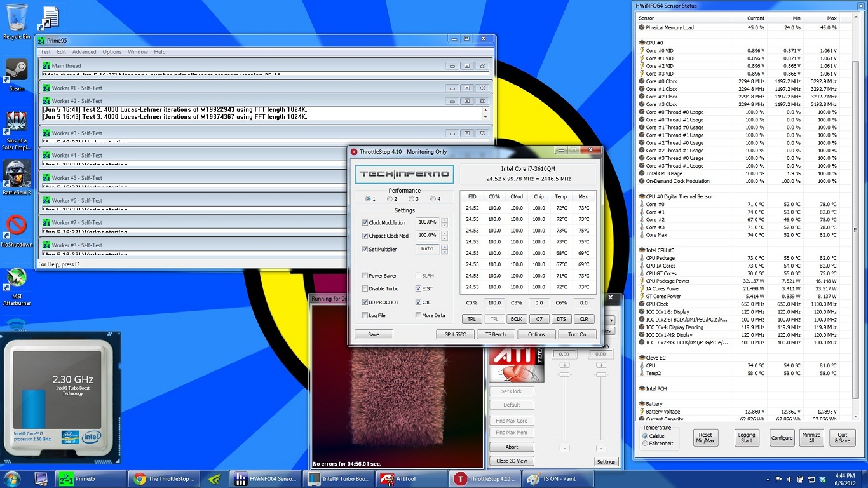Switch to ATITool in the taskbar
Image resolution: width=868 pixels, height=488 pixels.
point(412,478)
